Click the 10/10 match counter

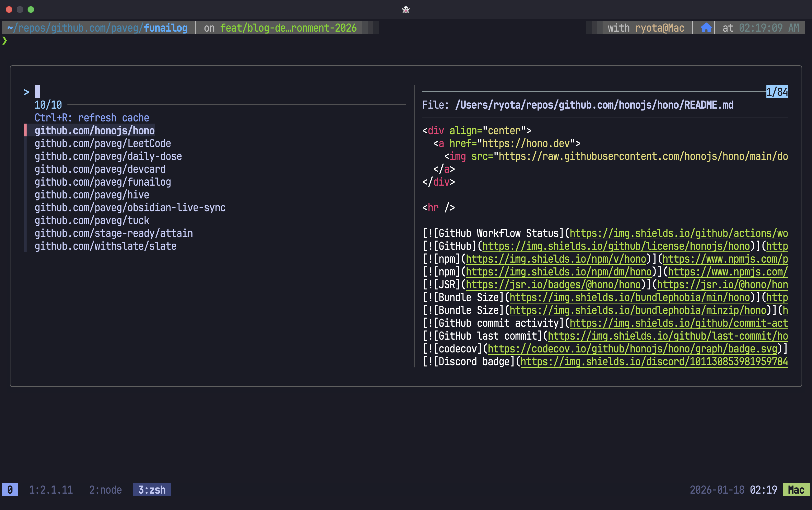tap(48, 105)
